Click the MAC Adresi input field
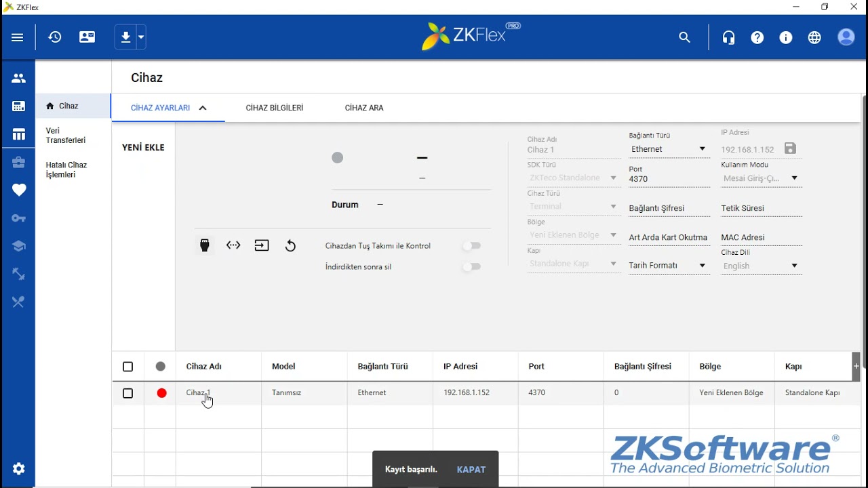Viewport: 868px width, 488px height. 761,237
